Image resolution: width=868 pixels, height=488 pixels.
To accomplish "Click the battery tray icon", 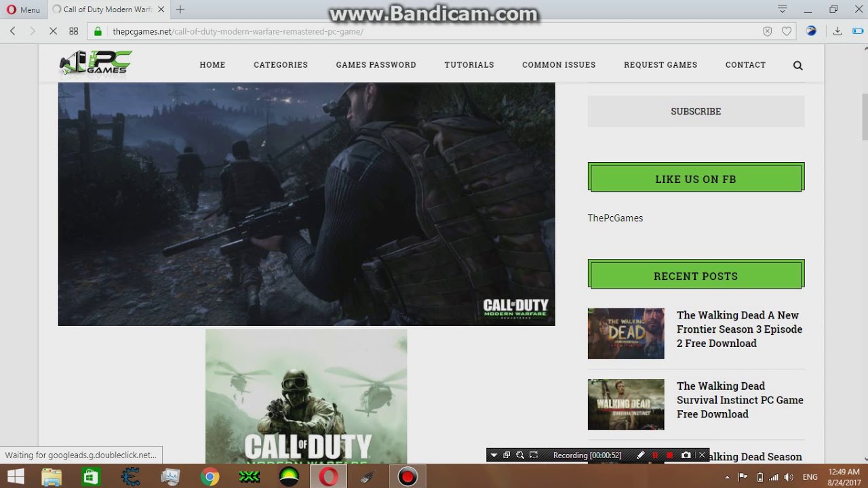I will tap(759, 477).
